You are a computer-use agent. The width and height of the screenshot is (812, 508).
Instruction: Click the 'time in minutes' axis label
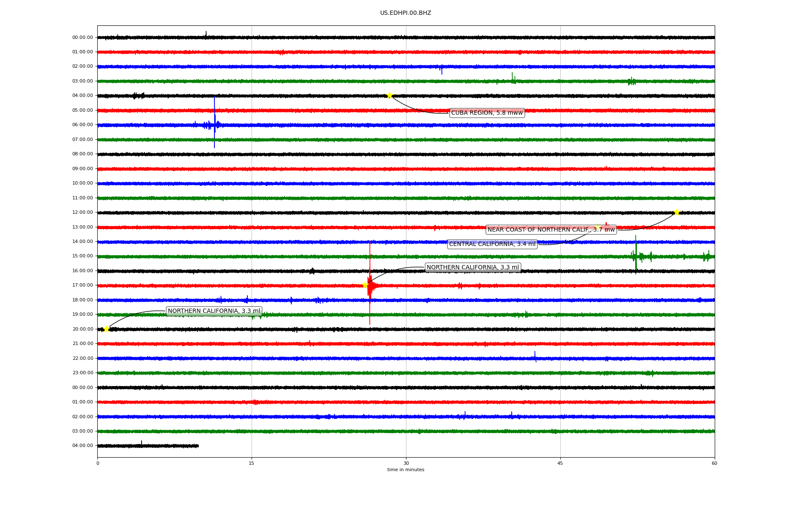[x=406, y=469]
